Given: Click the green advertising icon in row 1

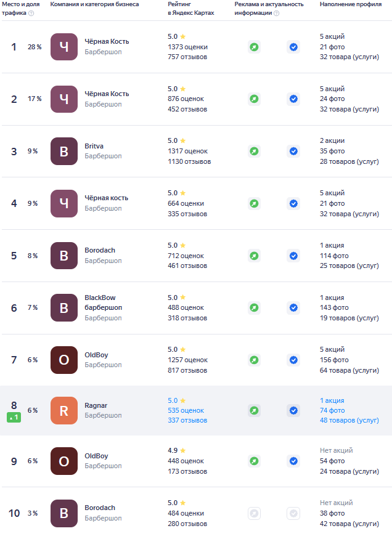Looking at the screenshot, I should [254, 47].
